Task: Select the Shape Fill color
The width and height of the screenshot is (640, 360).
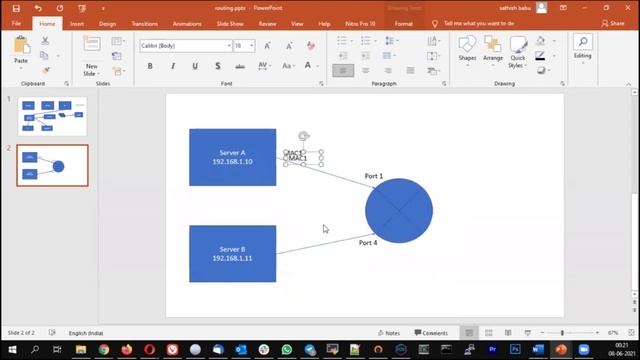Action: (541, 41)
